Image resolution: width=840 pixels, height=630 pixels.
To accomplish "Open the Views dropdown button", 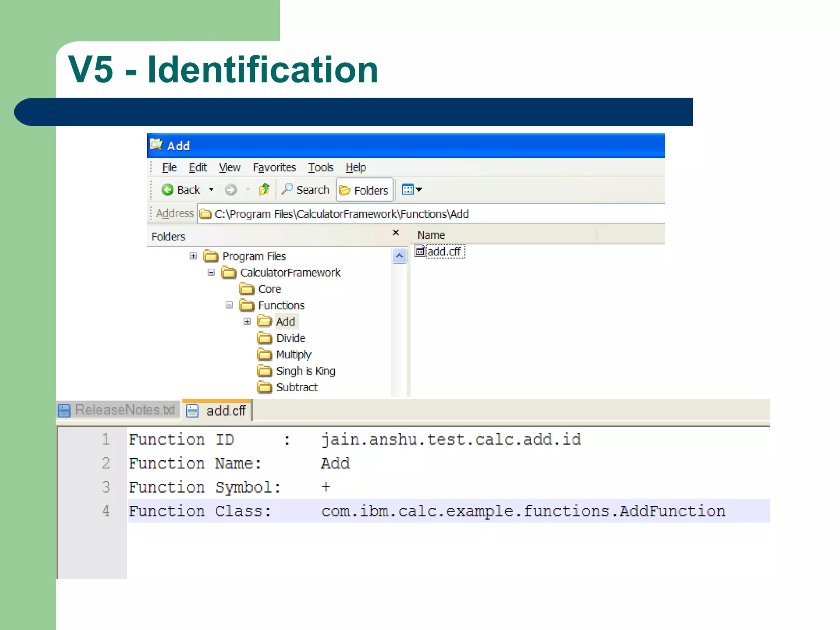I will pyautogui.click(x=412, y=189).
